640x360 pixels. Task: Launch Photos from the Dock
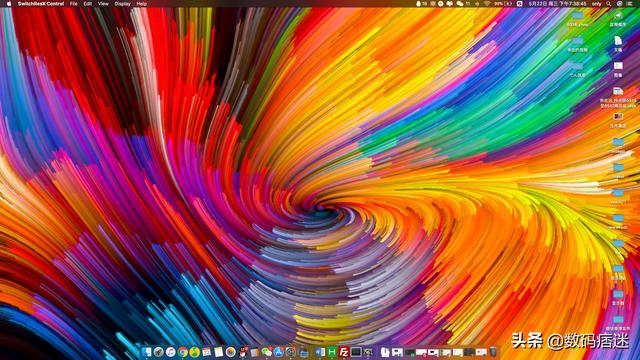click(x=231, y=352)
